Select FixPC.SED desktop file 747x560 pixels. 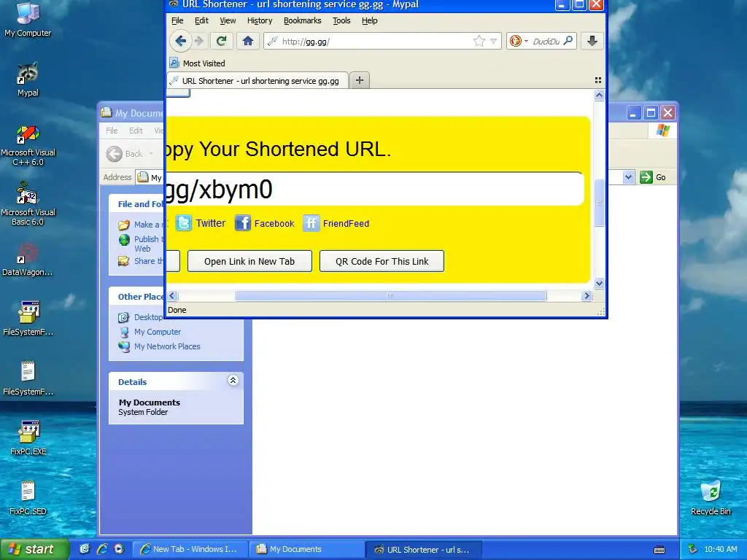pos(28,498)
